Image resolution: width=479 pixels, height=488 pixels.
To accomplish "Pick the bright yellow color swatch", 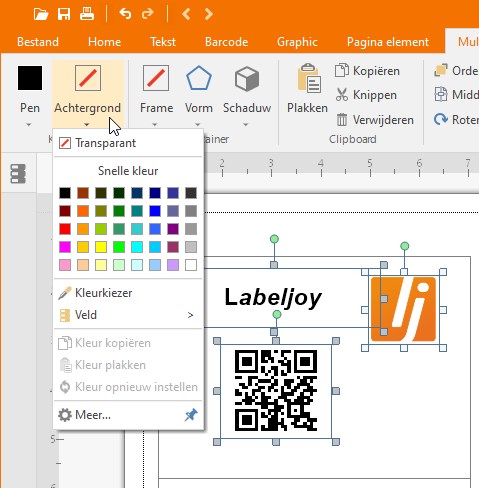I will pos(101,247).
